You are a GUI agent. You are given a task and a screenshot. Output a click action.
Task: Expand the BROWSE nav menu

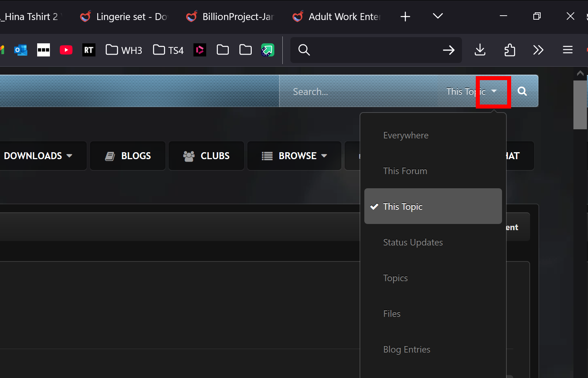[294, 156]
